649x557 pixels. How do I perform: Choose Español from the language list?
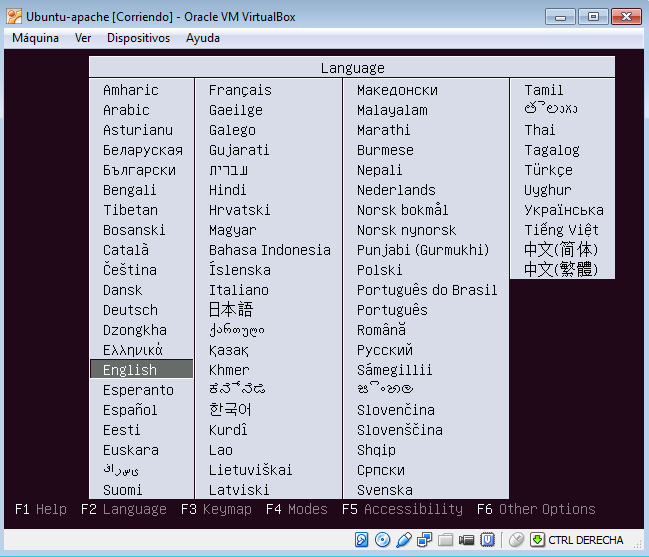tap(130, 410)
